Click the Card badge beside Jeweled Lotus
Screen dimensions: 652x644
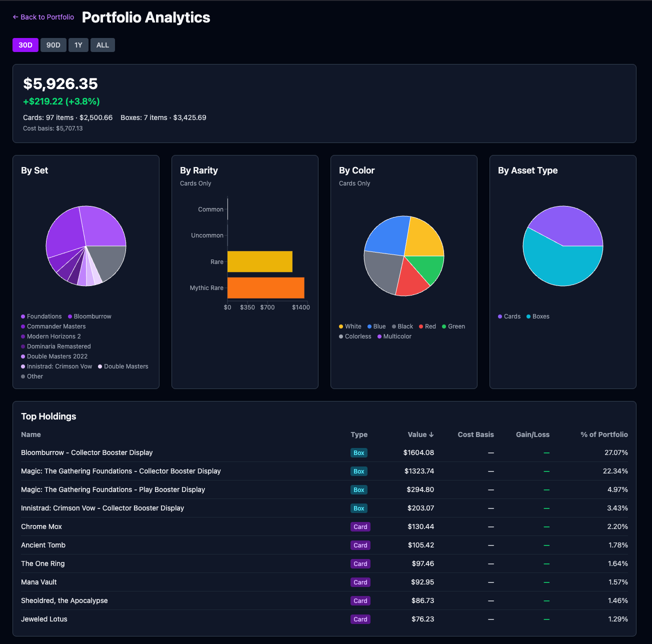(360, 619)
